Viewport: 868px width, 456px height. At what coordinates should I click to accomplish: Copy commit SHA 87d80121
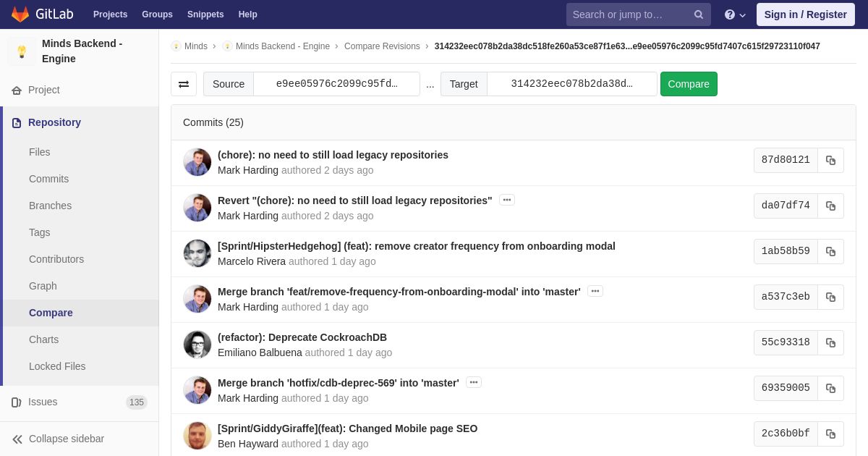coord(830,161)
